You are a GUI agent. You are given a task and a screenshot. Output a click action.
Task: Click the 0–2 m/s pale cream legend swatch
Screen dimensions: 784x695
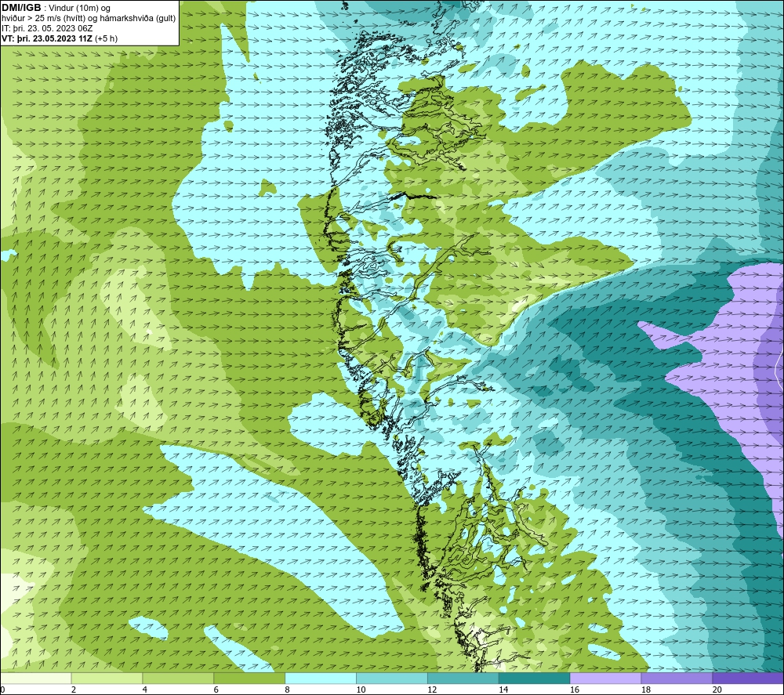point(35,678)
